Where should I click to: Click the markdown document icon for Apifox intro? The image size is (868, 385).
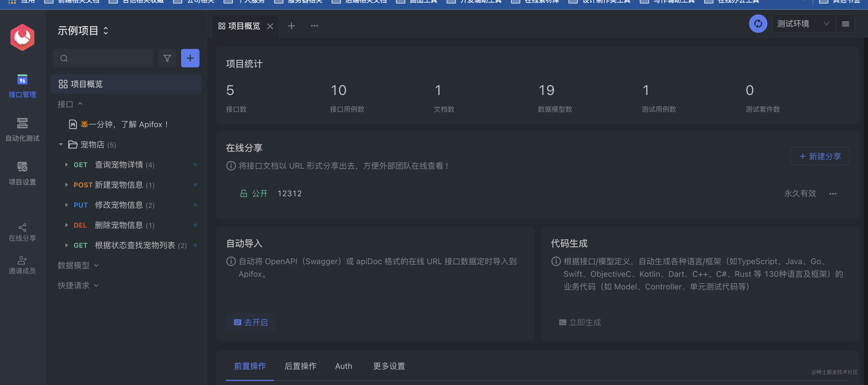click(x=73, y=125)
